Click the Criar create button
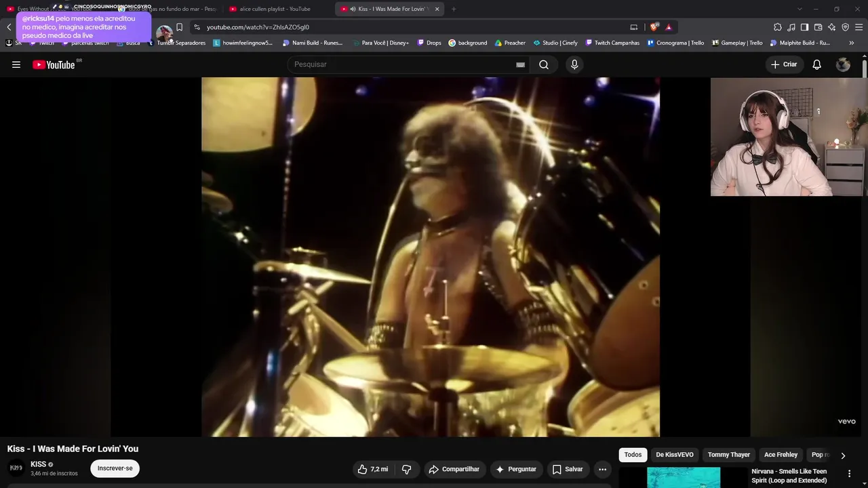The image size is (868, 488). (x=784, y=64)
